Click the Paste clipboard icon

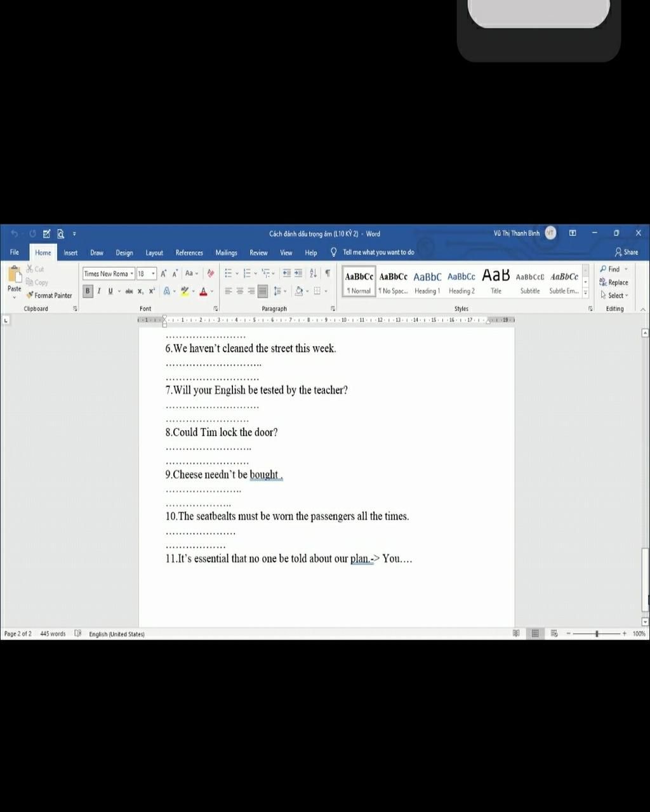(x=14, y=275)
